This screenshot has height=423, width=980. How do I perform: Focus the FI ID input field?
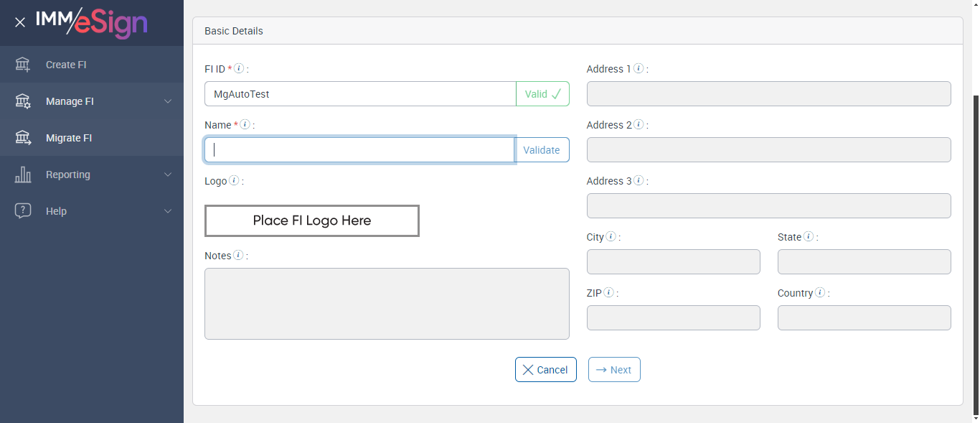(359, 94)
